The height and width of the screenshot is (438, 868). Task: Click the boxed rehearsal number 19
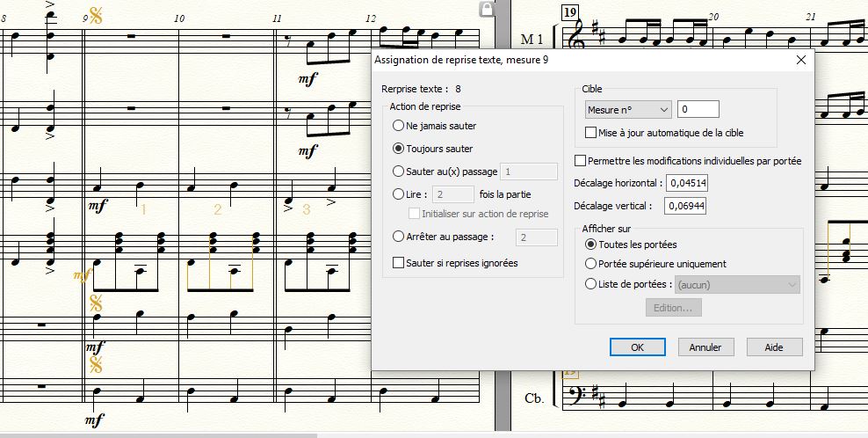point(569,11)
